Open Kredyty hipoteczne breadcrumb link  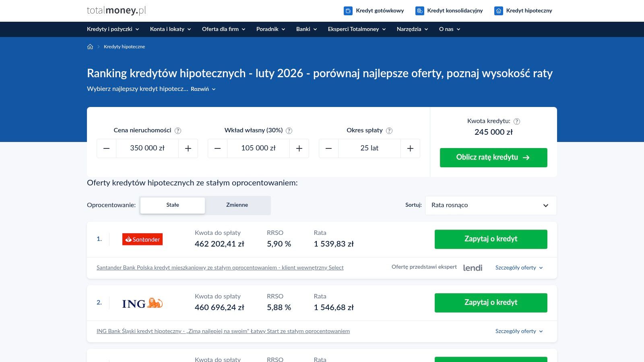click(x=124, y=47)
